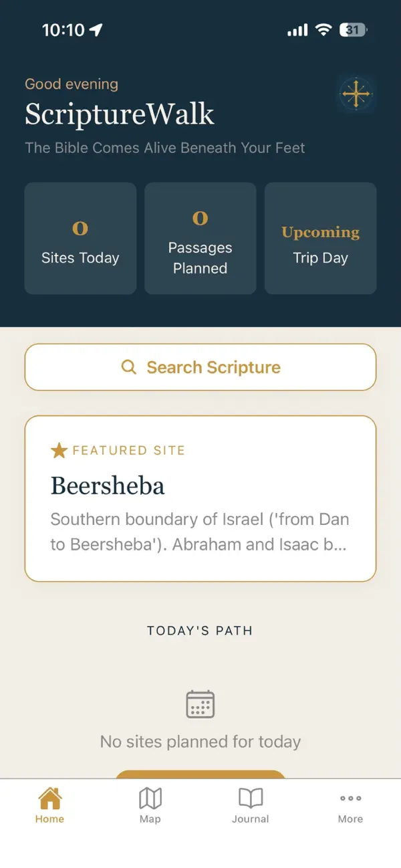Select the Upcoming Trip Day card
This screenshot has height=868, width=401.
(320, 238)
